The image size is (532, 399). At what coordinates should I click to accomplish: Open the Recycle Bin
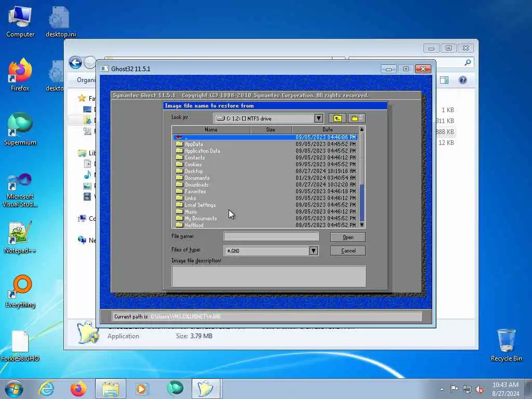pos(506,345)
